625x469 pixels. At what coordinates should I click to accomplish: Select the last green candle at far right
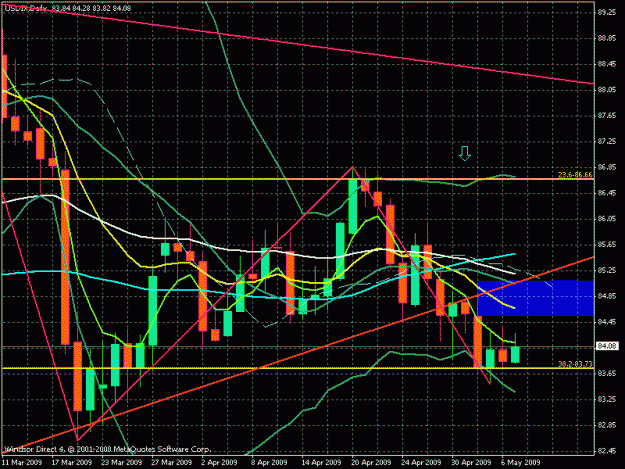click(515, 354)
